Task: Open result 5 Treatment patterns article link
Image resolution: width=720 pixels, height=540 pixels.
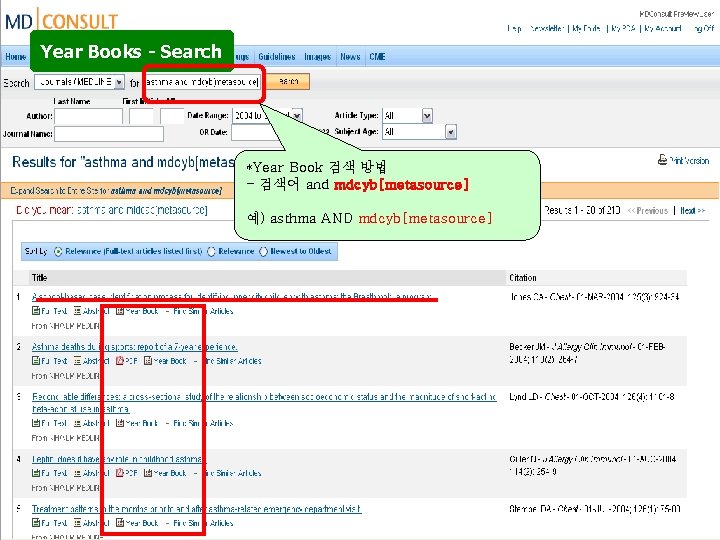Action: [197, 509]
